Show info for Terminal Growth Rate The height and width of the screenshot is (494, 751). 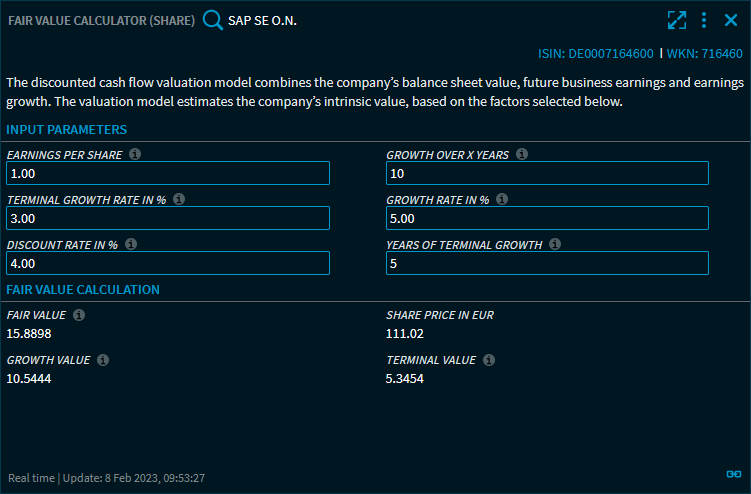177,199
